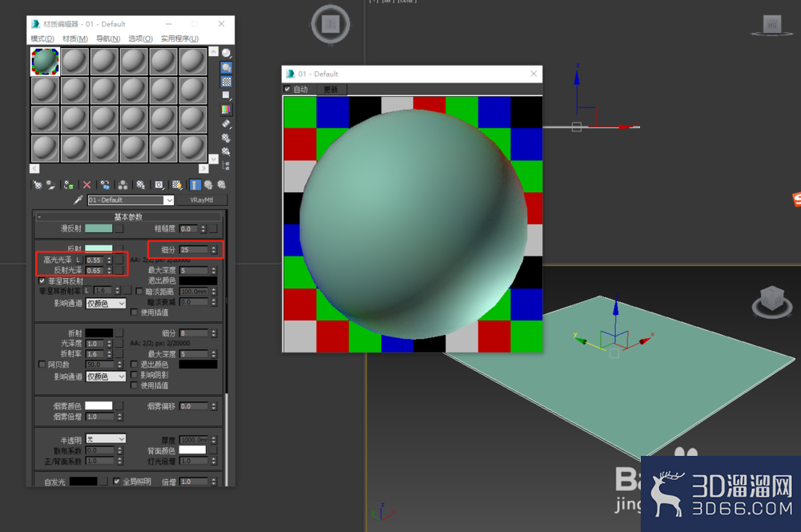Image resolution: width=801 pixels, height=532 pixels.
Task: Click the make material copy icon
Action: coord(105,185)
